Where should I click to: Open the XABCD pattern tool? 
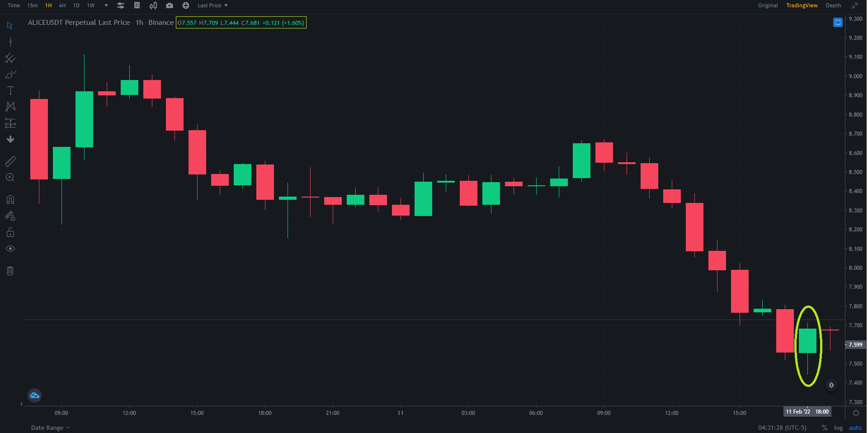click(x=10, y=107)
